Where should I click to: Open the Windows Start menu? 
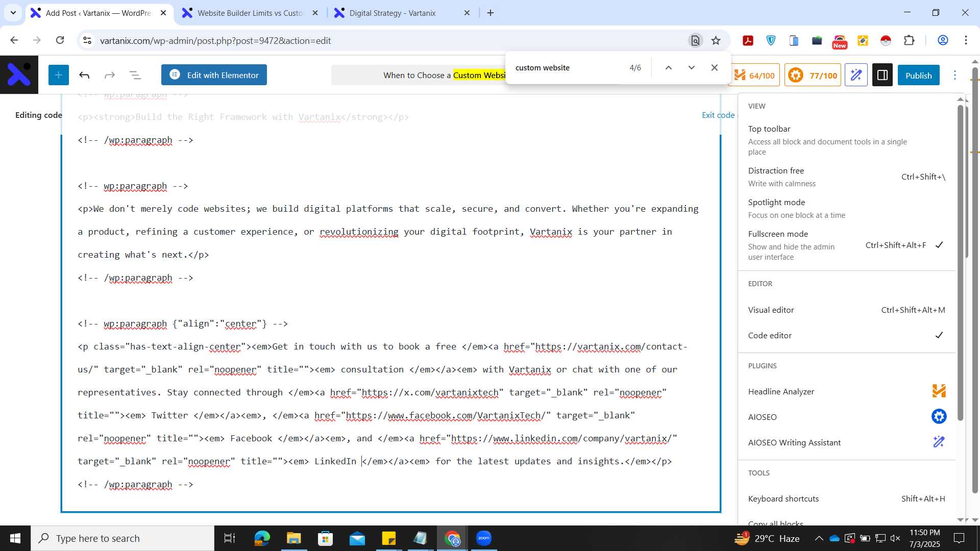click(15, 538)
